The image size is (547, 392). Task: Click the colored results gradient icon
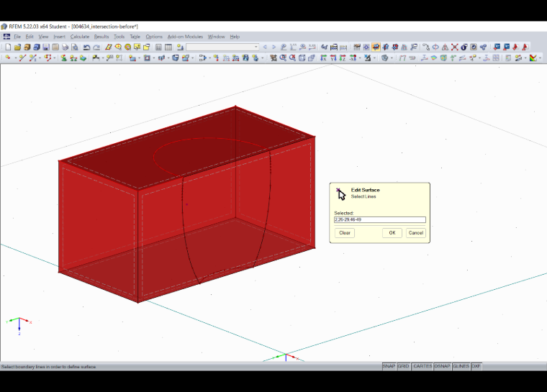tap(533, 58)
